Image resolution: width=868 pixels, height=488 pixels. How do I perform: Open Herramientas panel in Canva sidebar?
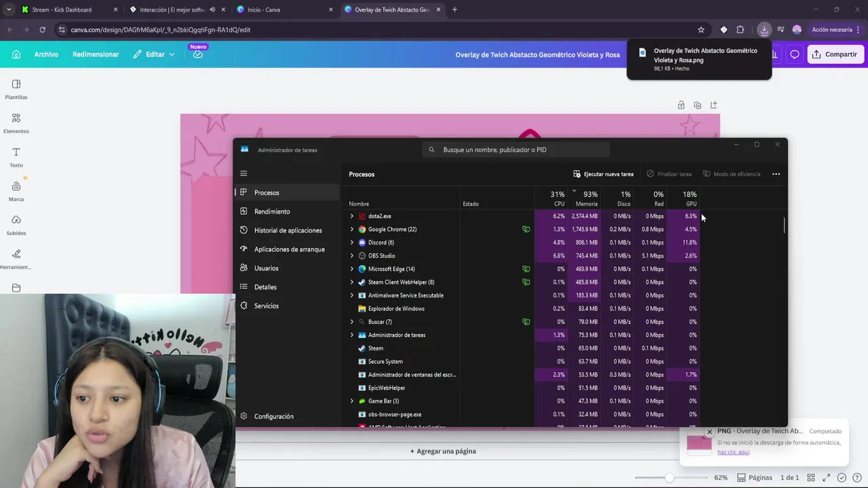(16, 258)
